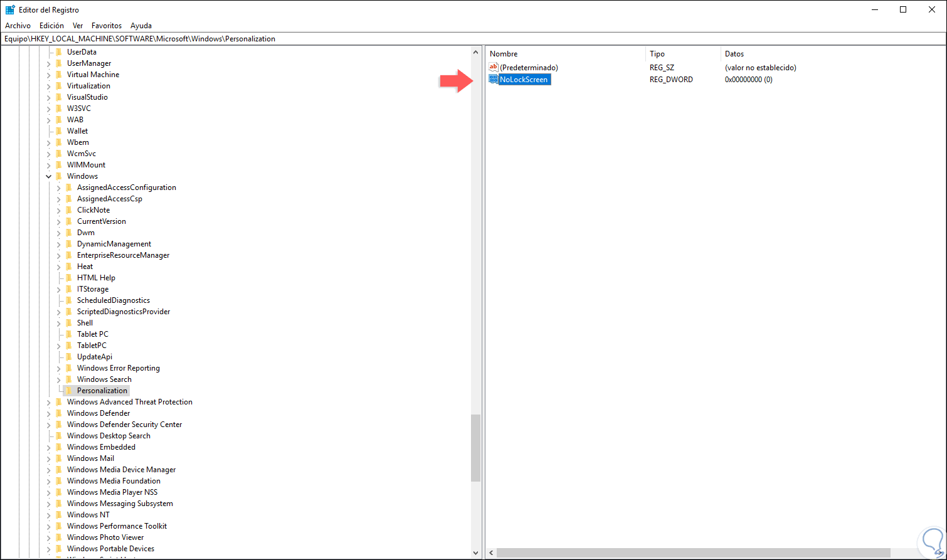Open the Edición menu
This screenshot has height=560, width=947.
(x=51, y=26)
